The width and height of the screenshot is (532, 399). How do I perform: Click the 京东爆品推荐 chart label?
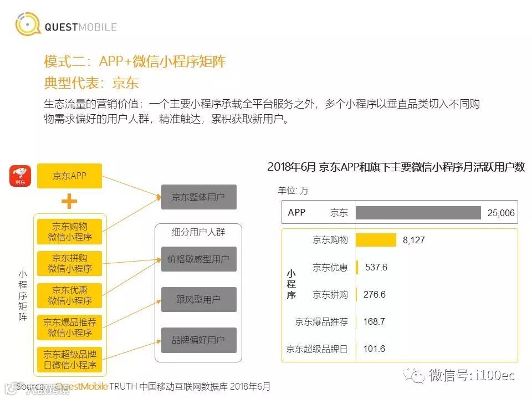pyautogui.click(x=321, y=321)
